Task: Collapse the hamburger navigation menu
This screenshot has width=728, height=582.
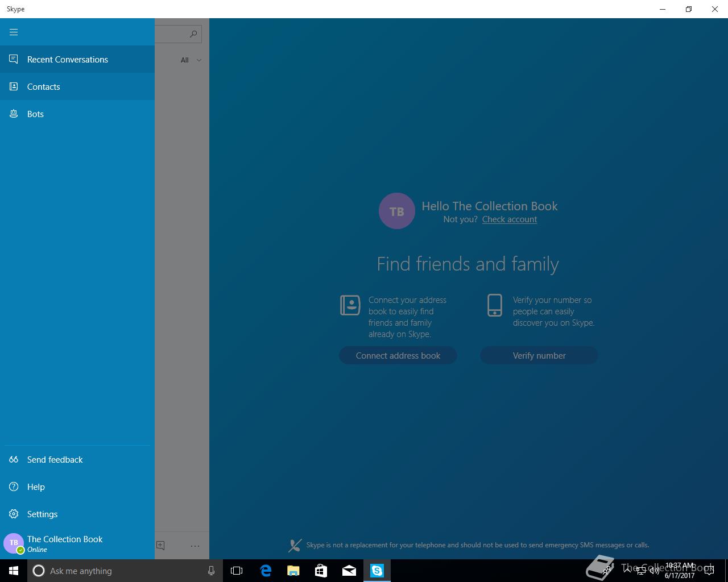Action: (14, 32)
